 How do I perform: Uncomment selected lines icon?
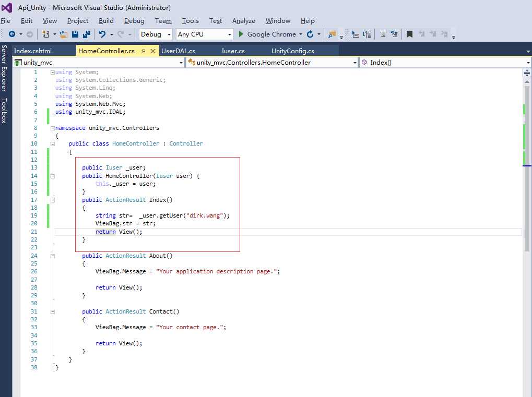pyautogui.click(x=394, y=34)
